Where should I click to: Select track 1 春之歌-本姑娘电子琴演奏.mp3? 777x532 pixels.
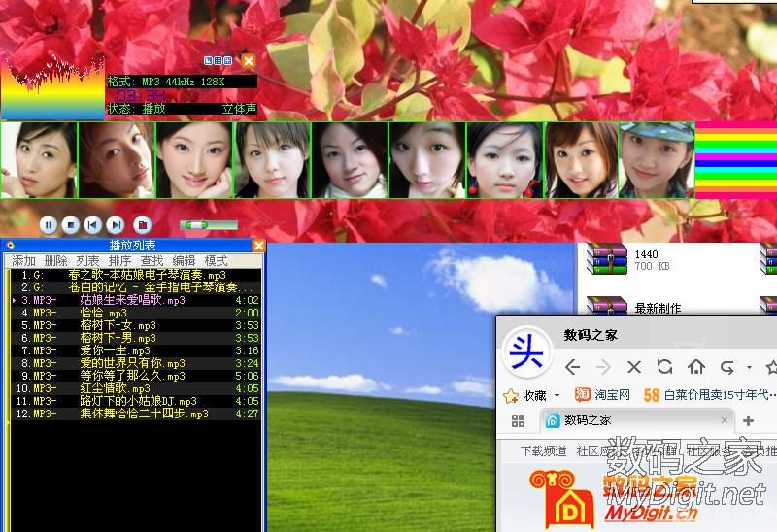[x=136, y=275]
